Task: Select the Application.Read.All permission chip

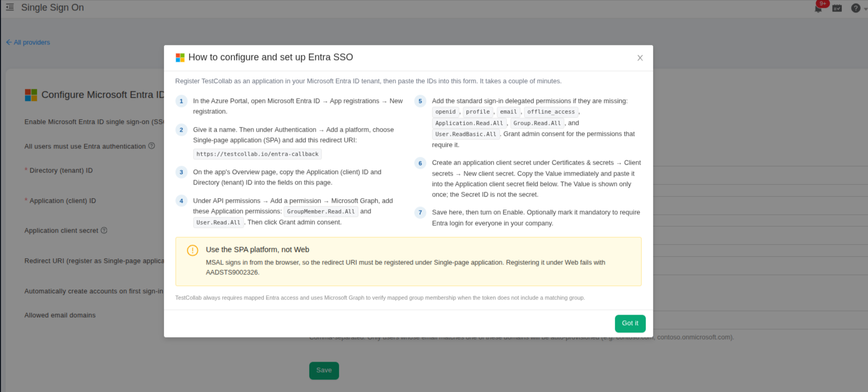Action: tap(469, 123)
